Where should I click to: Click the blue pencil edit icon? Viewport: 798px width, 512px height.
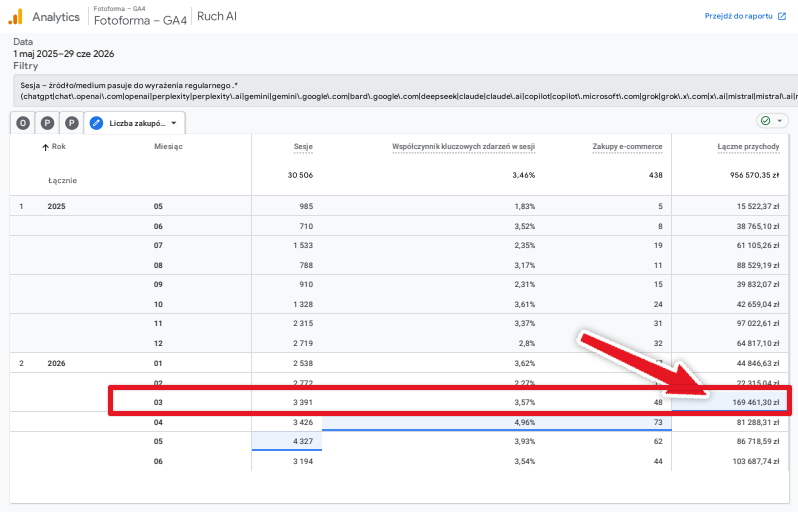pyautogui.click(x=96, y=123)
